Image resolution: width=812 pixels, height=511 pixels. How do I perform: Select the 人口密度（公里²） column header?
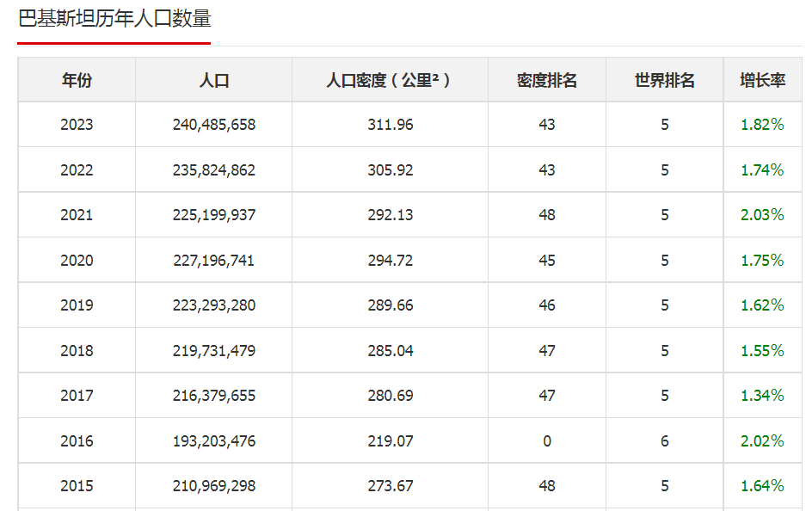(390, 80)
